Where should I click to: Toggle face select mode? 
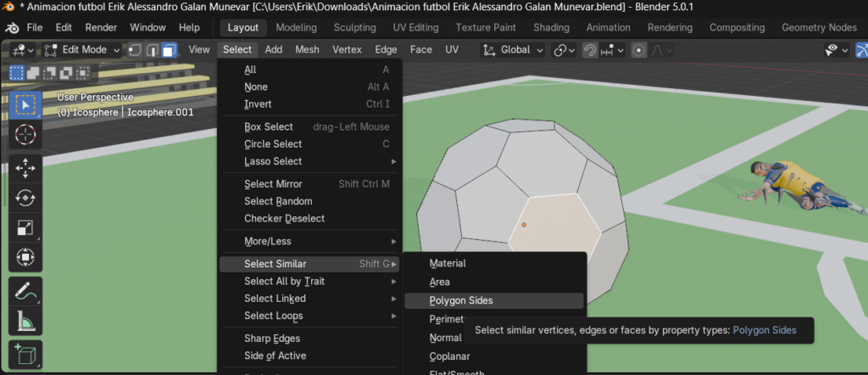169,50
